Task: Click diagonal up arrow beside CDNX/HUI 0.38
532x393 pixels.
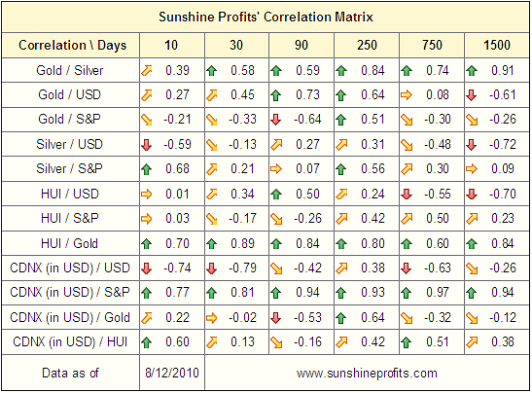Action: [x=472, y=342]
